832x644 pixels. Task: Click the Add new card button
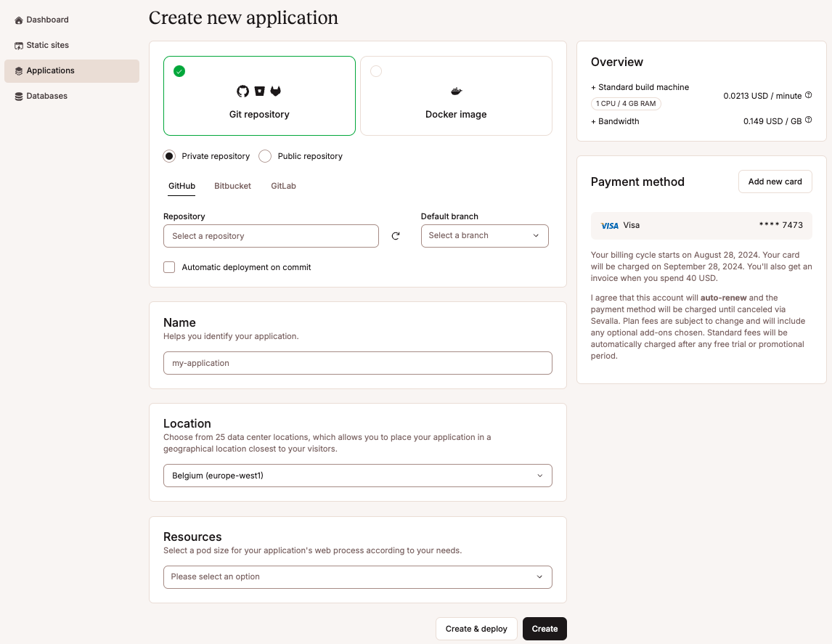point(775,182)
